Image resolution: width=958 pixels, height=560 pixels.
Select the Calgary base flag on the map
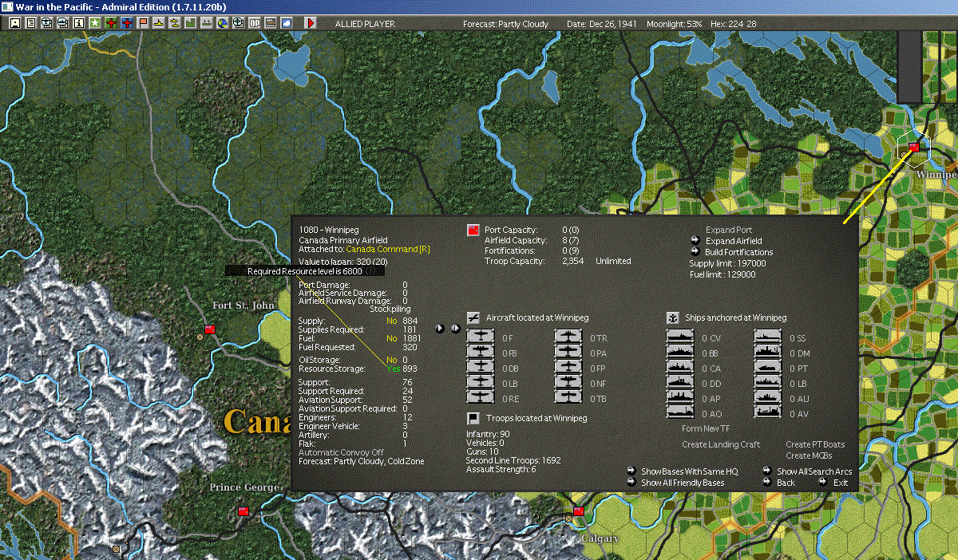point(578,511)
